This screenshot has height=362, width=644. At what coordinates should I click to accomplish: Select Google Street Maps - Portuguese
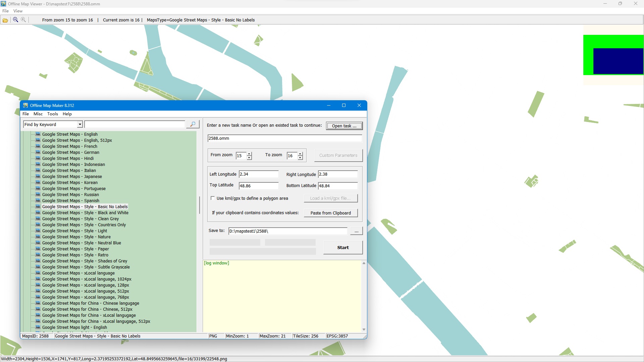coord(74,188)
